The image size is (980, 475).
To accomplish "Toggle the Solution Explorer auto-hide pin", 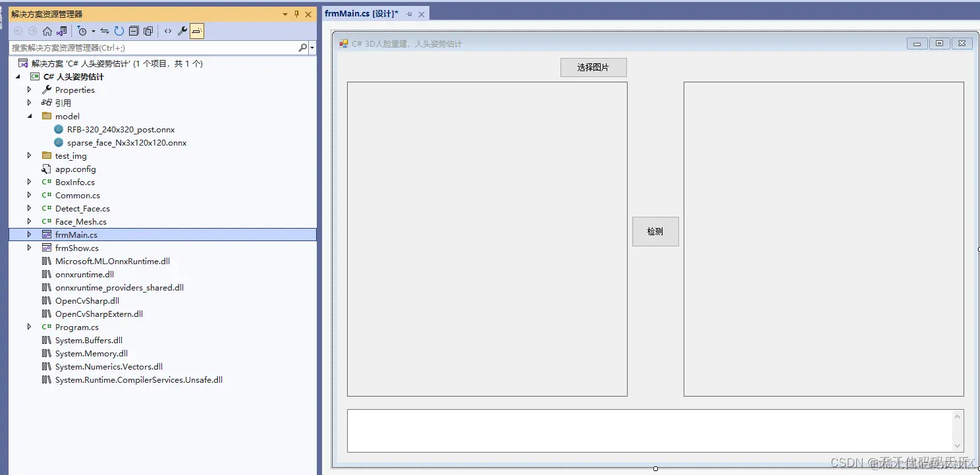I will click(x=296, y=14).
